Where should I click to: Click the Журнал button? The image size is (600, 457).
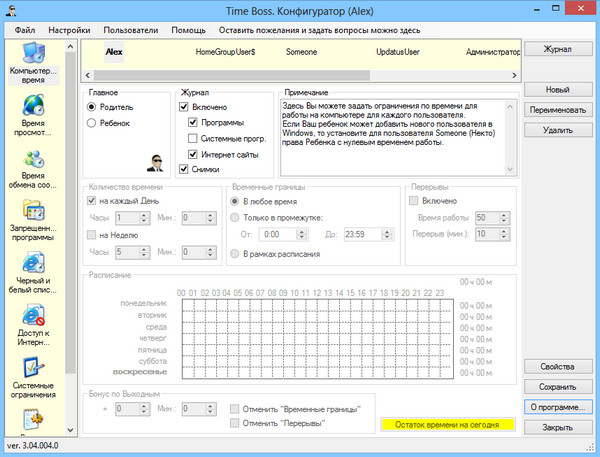coord(558,49)
